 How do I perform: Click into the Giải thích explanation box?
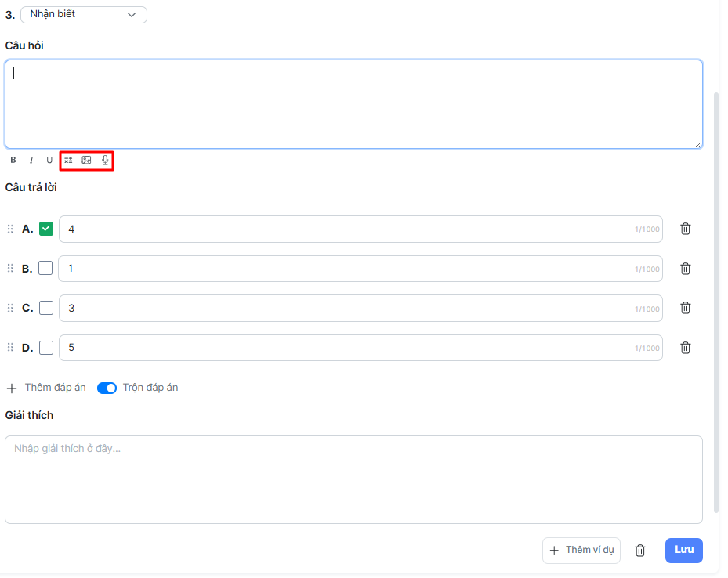[x=353, y=479]
